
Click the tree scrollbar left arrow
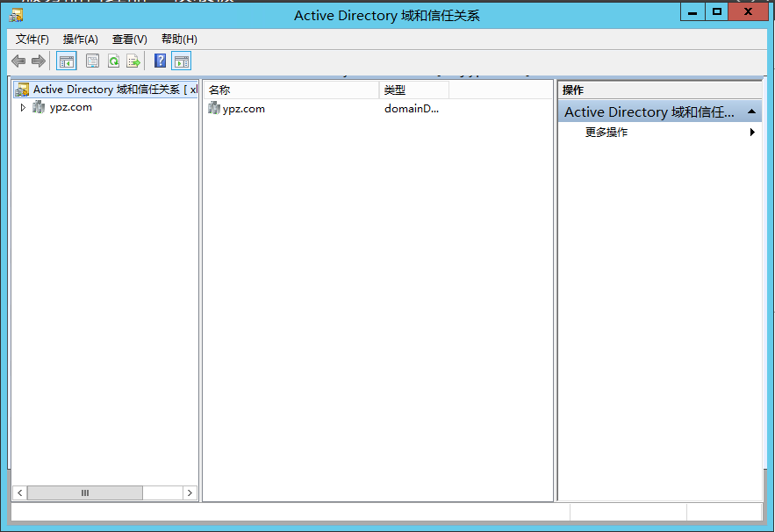(x=20, y=493)
